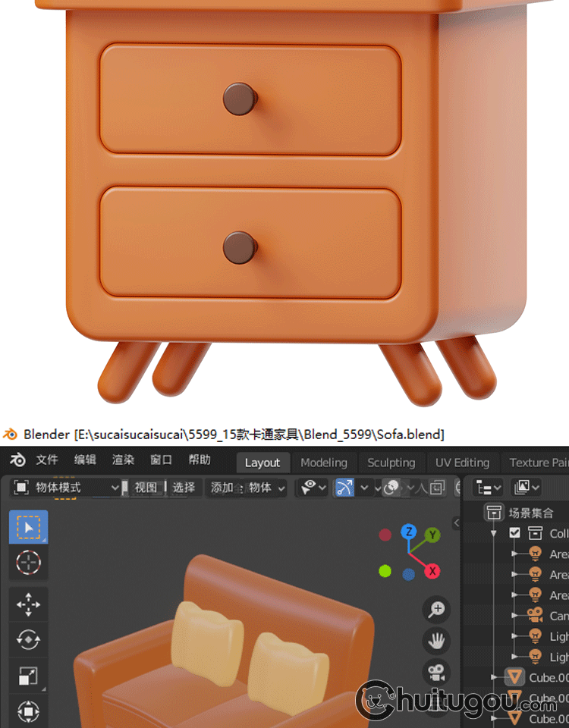Open the viewport visibility eye dropdown

(x=313, y=488)
